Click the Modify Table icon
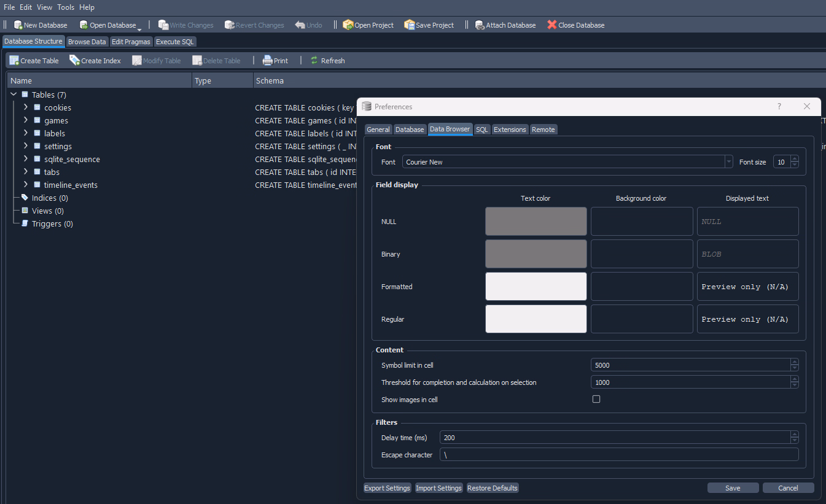Screen dimensions: 826x504 [137, 60]
